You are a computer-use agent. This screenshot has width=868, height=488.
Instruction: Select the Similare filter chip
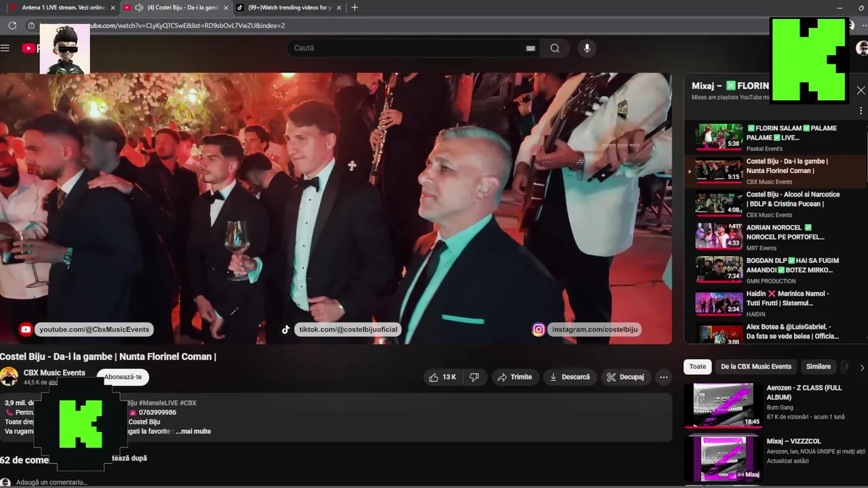click(x=818, y=367)
